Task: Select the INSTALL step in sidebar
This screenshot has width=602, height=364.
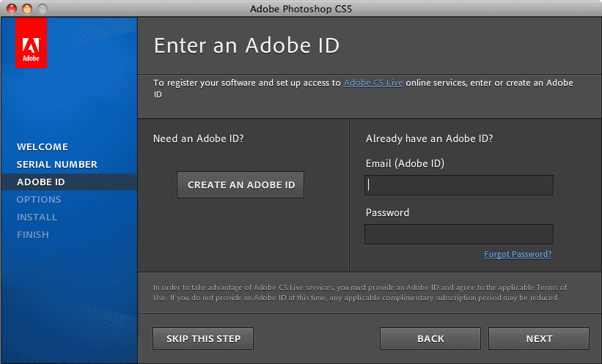Action: [37, 218]
